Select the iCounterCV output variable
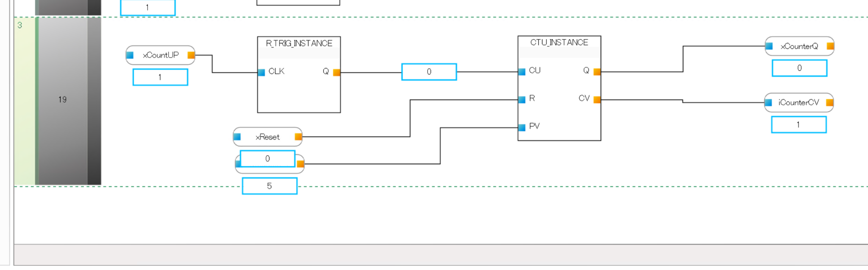 tap(798, 103)
